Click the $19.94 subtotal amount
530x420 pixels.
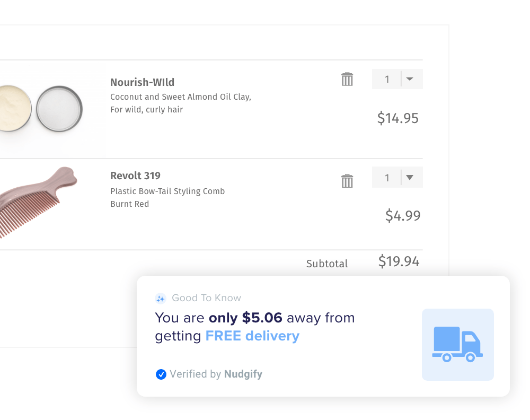399,261
